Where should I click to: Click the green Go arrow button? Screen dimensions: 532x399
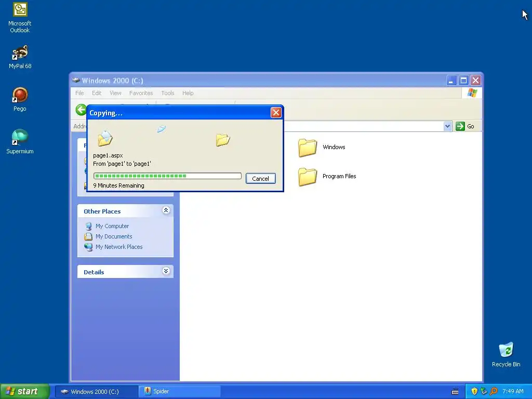(460, 126)
